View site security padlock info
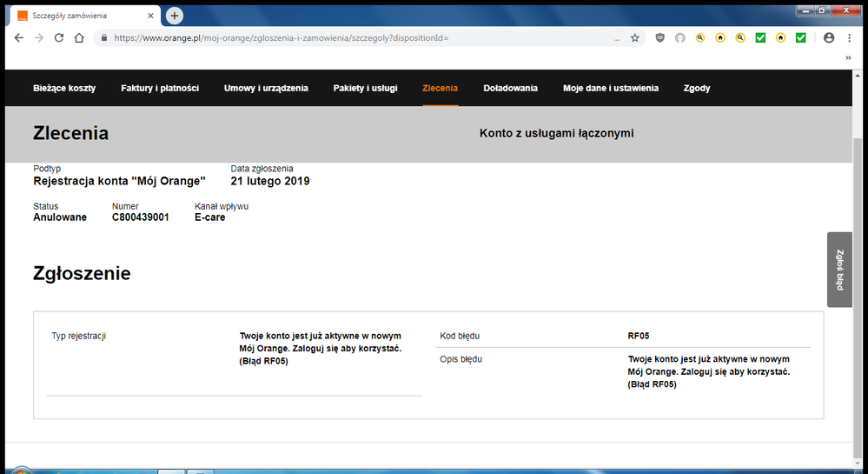The image size is (868, 474). pyautogui.click(x=103, y=37)
